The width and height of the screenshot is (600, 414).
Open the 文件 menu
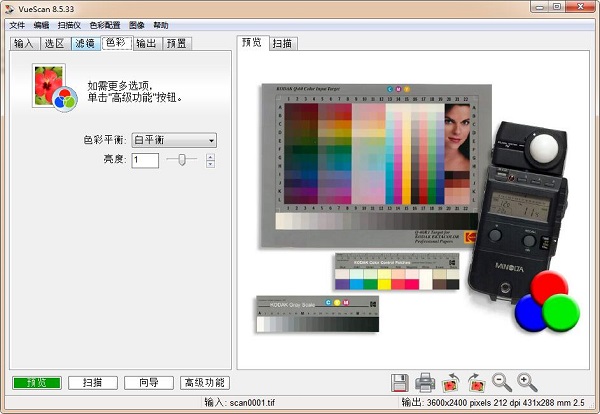pyautogui.click(x=17, y=25)
